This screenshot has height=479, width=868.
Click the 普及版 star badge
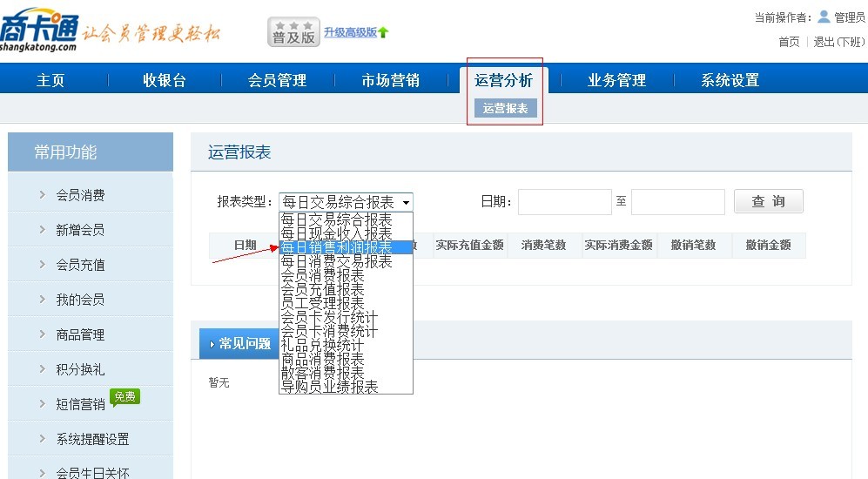(x=293, y=32)
